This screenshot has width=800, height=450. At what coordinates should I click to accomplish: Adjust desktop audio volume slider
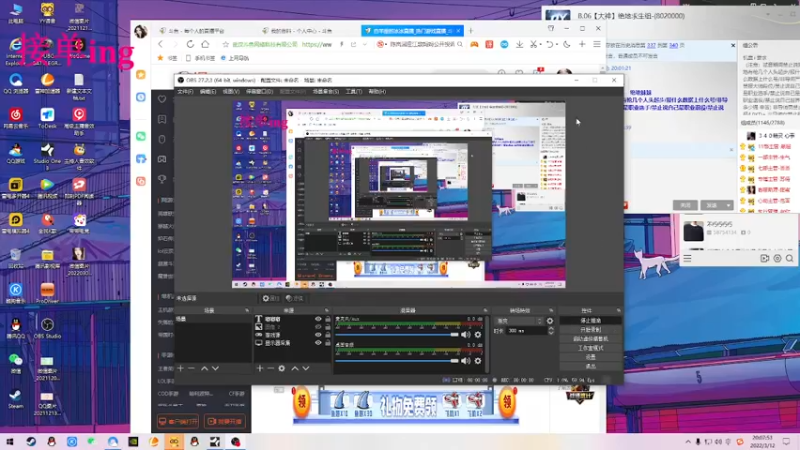pyautogui.click(x=397, y=361)
